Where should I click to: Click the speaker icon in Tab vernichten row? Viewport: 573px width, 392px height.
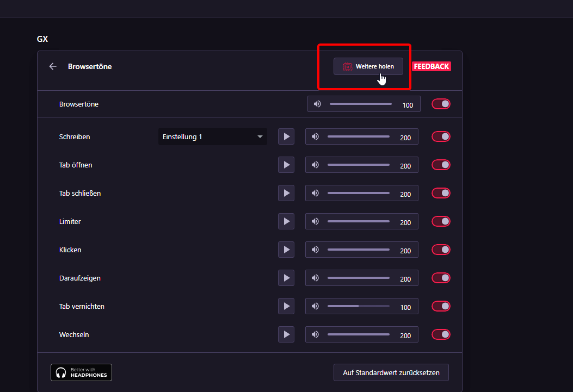coord(315,306)
